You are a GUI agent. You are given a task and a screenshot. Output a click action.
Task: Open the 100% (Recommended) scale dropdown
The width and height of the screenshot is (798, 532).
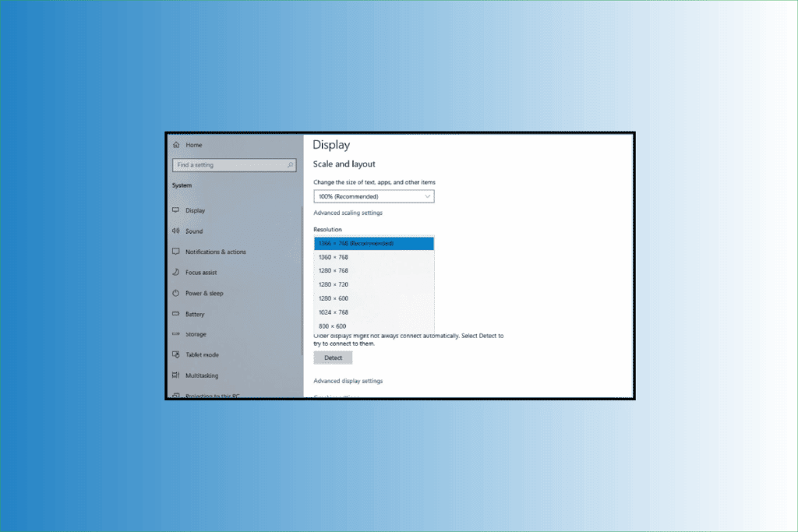pyautogui.click(x=373, y=196)
